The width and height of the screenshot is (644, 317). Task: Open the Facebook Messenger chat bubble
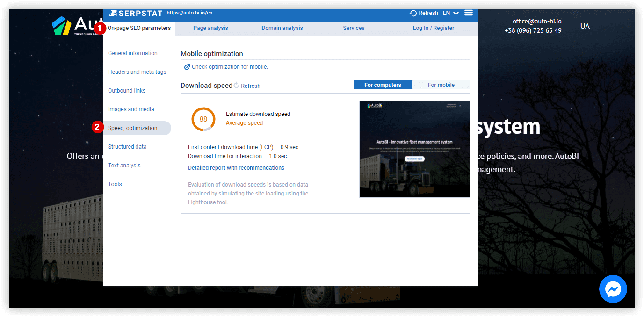point(613,289)
